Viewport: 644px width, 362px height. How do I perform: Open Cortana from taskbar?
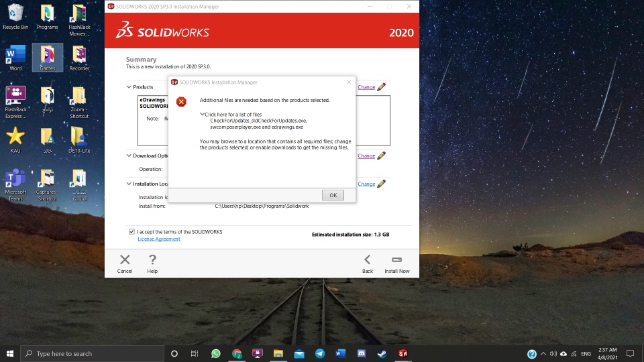click(174, 353)
